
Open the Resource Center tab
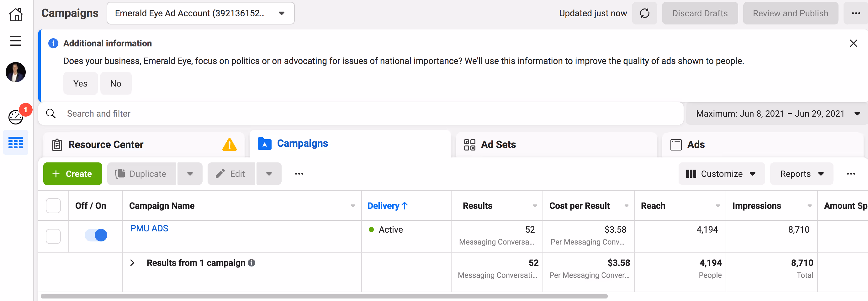(106, 145)
